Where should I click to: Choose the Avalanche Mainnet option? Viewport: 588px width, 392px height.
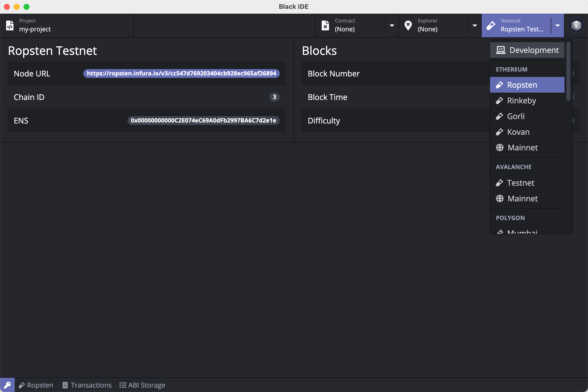click(522, 199)
